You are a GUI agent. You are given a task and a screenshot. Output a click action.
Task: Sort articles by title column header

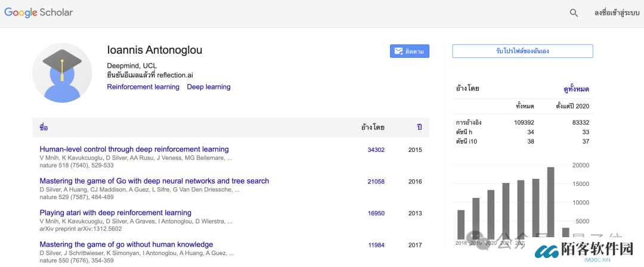(44, 128)
